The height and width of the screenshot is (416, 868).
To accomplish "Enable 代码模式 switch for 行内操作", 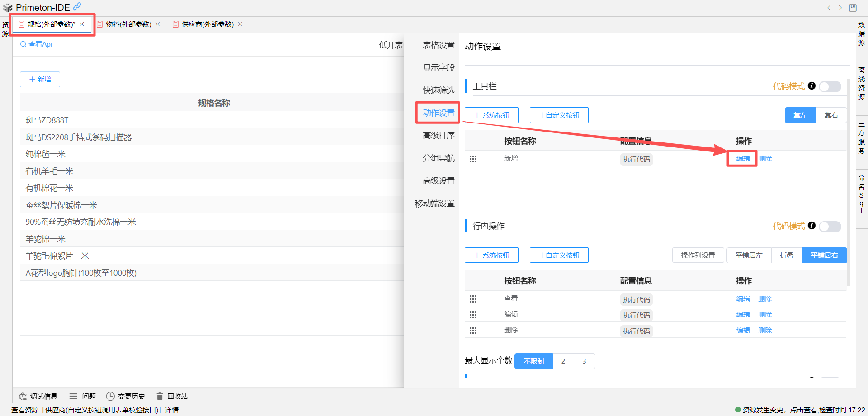I will point(830,226).
